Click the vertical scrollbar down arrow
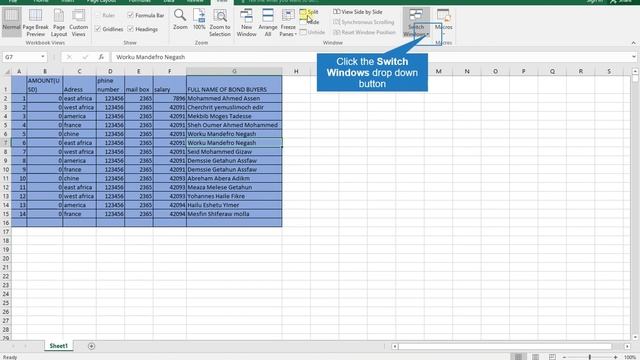Viewport: 640px width, 360px height. [x=635, y=337]
